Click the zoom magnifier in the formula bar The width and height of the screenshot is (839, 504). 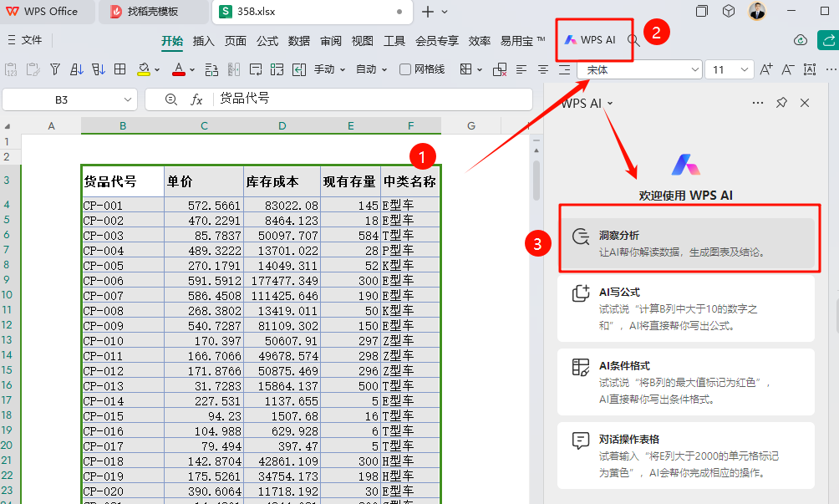pyautogui.click(x=171, y=99)
